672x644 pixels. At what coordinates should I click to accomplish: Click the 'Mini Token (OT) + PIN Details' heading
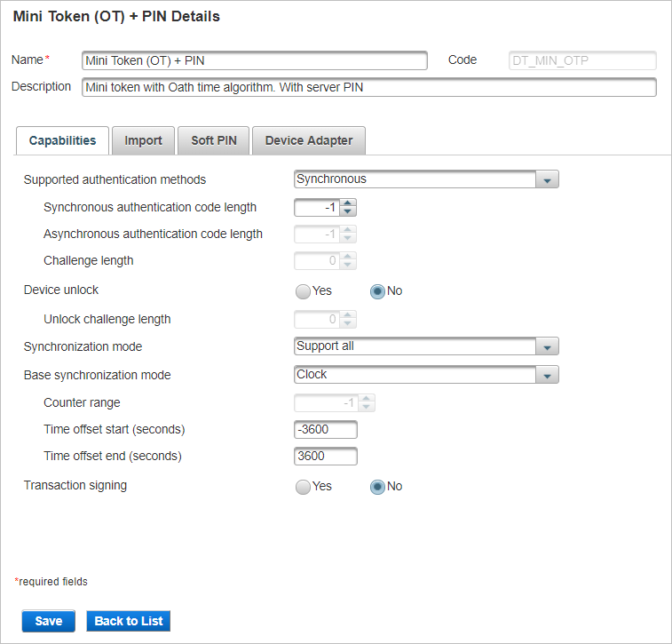[116, 16]
